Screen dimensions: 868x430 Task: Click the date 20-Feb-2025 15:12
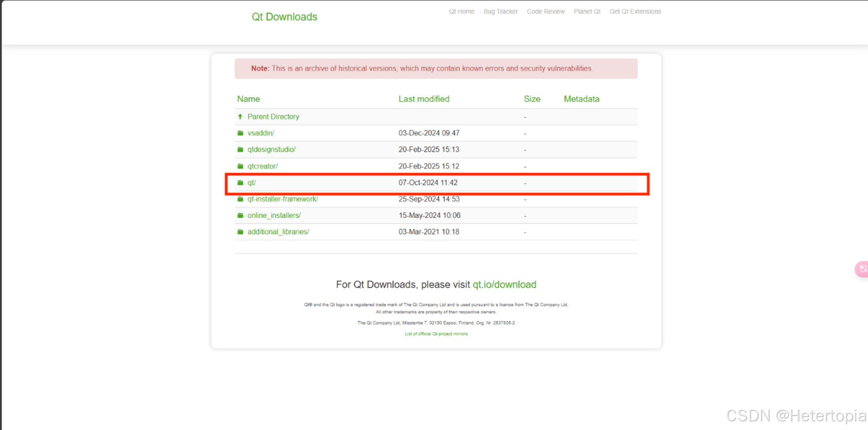tap(429, 166)
